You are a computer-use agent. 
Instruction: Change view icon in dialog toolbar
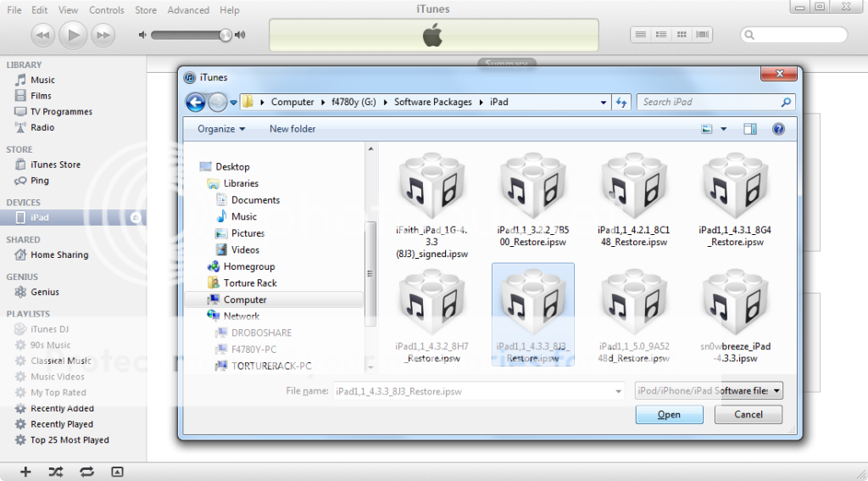(x=706, y=129)
